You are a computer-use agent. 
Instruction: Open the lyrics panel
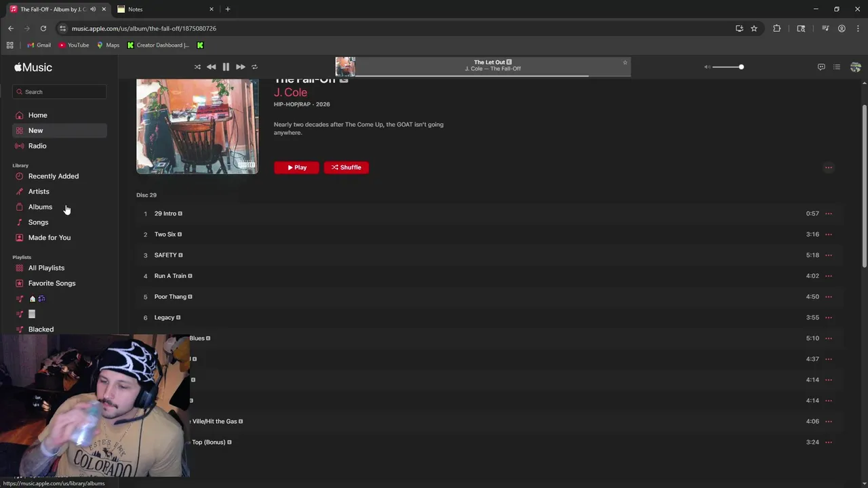(821, 67)
